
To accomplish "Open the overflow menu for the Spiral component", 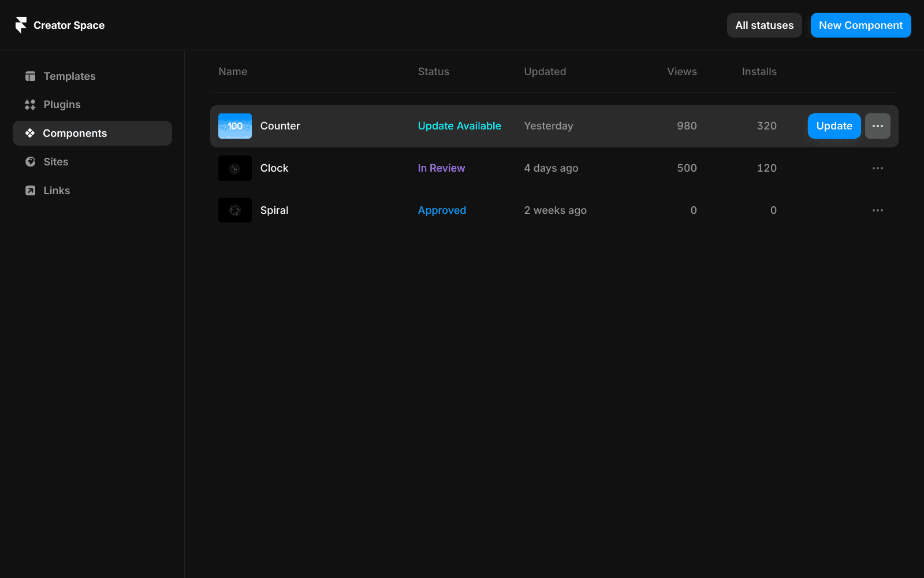I will pyautogui.click(x=877, y=210).
